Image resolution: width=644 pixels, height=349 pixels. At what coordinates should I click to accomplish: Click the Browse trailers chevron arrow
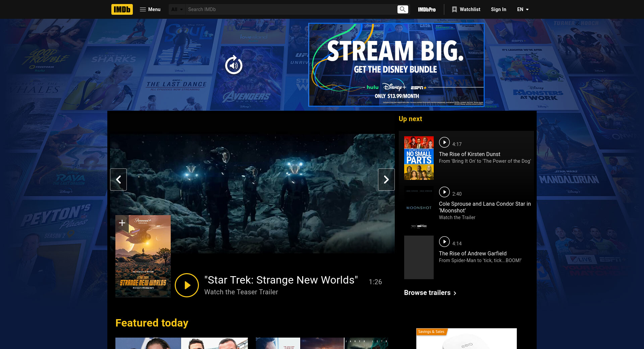point(455,293)
